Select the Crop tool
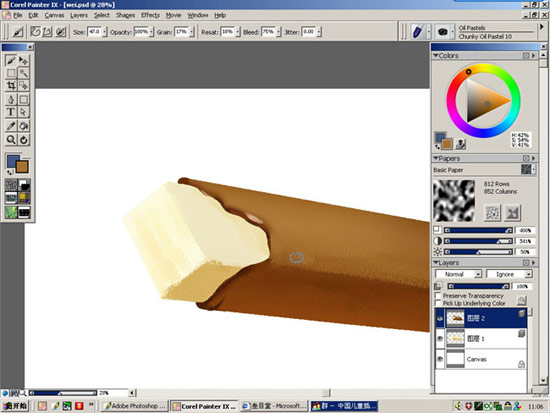The width and height of the screenshot is (550, 413). coord(11,85)
